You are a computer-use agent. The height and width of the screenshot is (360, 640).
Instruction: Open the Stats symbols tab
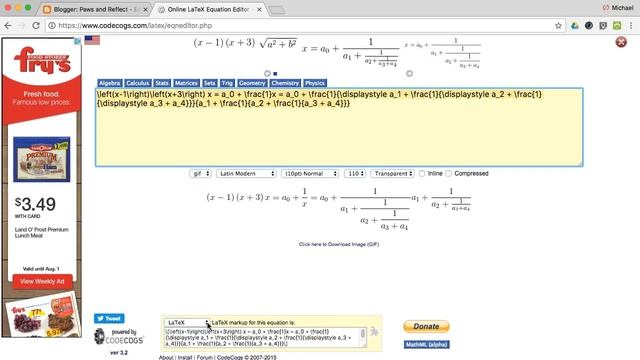pos(162,83)
